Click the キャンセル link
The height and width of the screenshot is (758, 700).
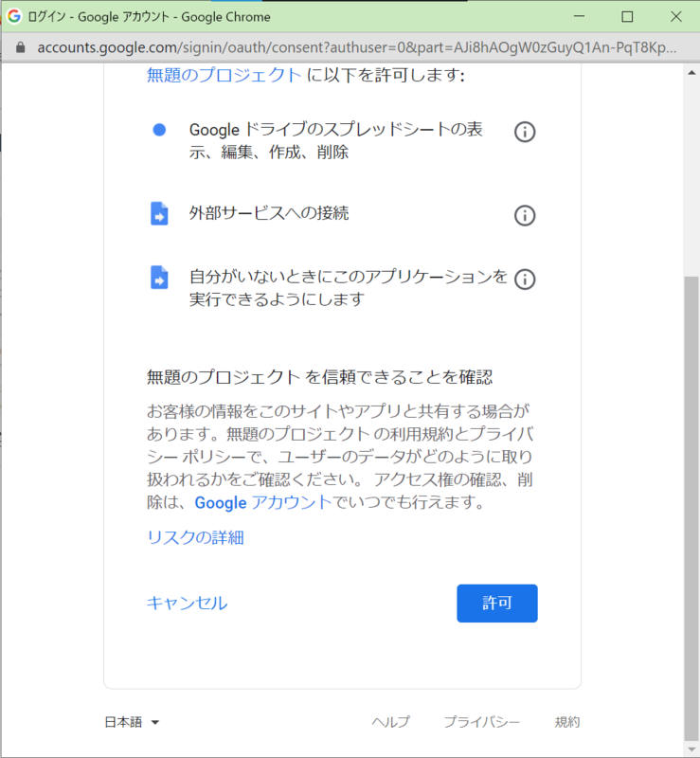pyautogui.click(x=188, y=603)
